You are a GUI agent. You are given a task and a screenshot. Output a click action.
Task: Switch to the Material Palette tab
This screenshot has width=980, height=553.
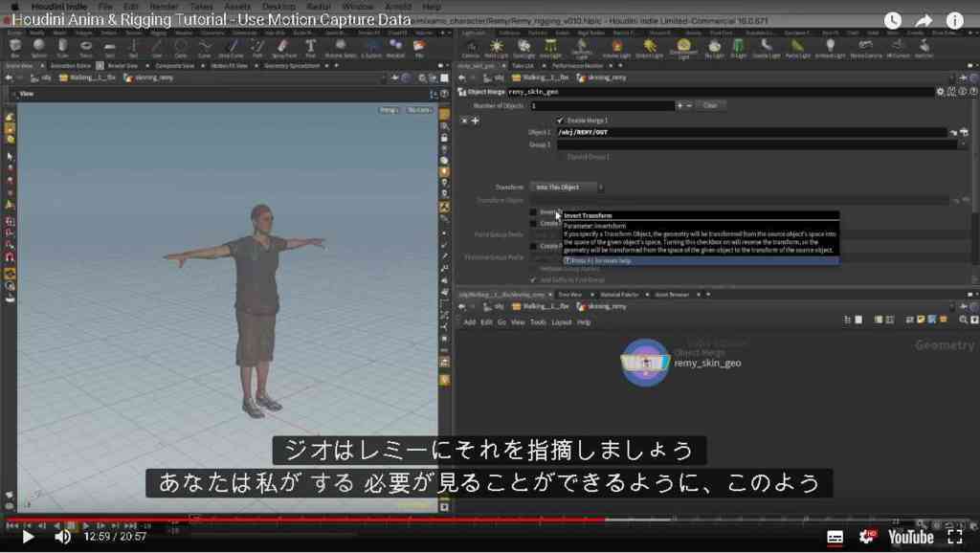619,295
